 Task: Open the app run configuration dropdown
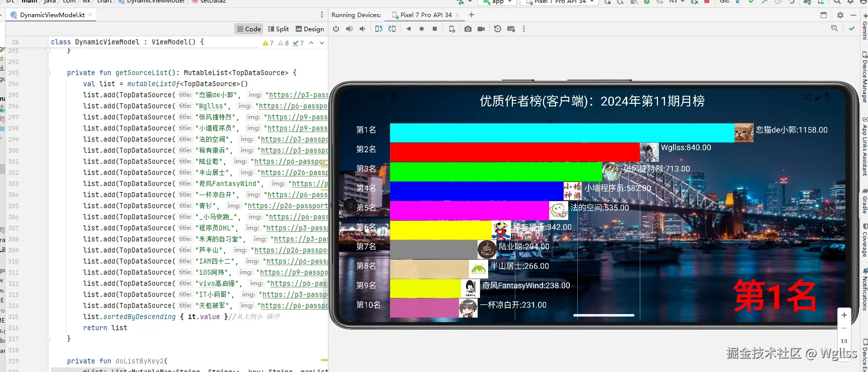pos(498,2)
